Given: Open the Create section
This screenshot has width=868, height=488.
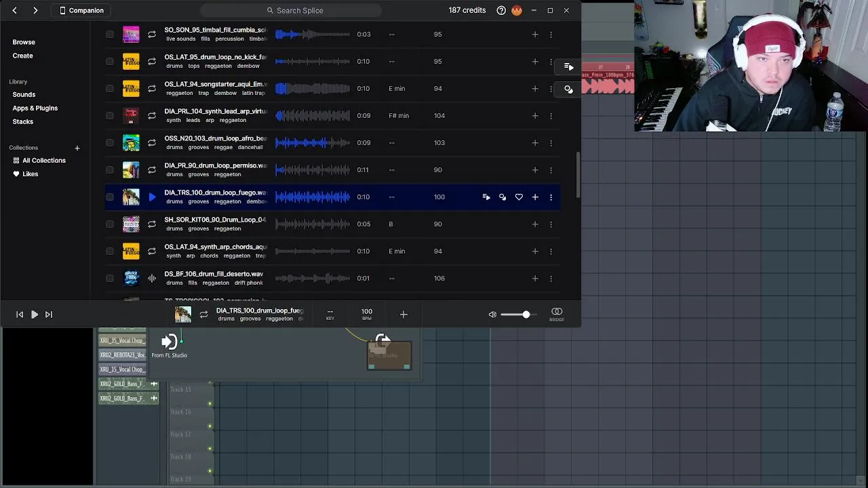Looking at the screenshot, I should (x=22, y=56).
